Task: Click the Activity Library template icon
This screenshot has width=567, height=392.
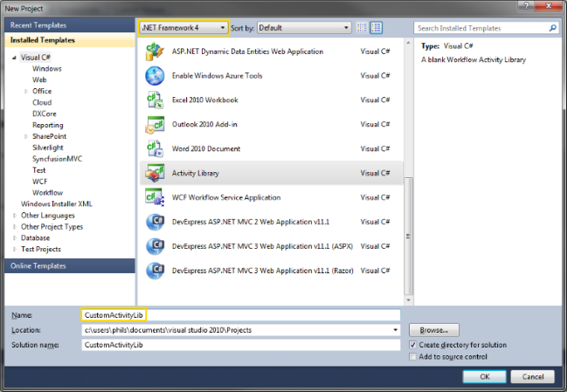Action: [x=155, y=173]
